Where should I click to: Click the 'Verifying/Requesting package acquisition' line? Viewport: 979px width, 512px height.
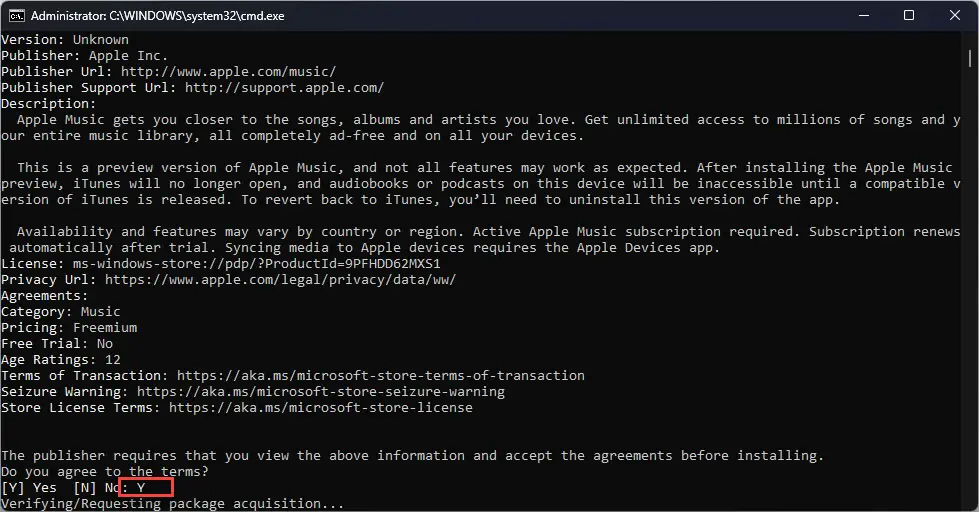pyautogui.click(x=172, y=503)
